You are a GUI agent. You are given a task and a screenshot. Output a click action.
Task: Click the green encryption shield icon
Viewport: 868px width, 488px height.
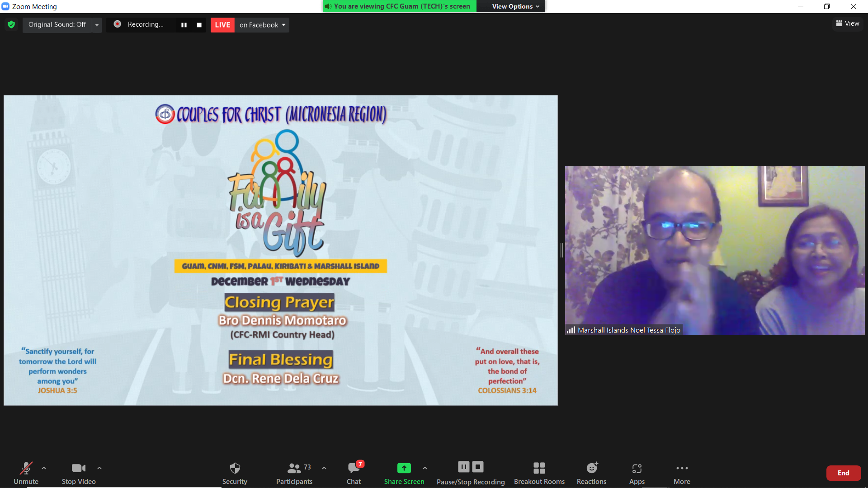(11, 25)
